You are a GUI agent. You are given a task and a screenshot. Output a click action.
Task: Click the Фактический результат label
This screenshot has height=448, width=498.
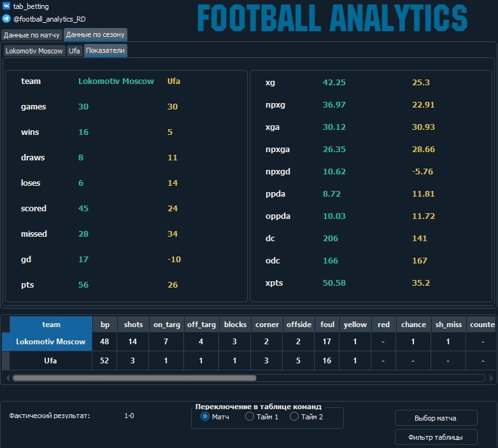click(x=50, y=416)
